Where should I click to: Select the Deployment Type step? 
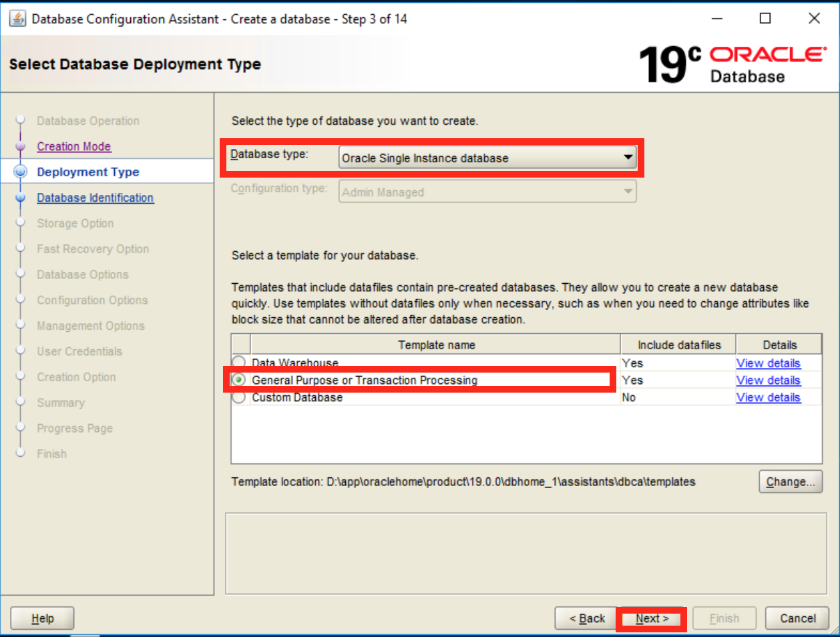88,172
